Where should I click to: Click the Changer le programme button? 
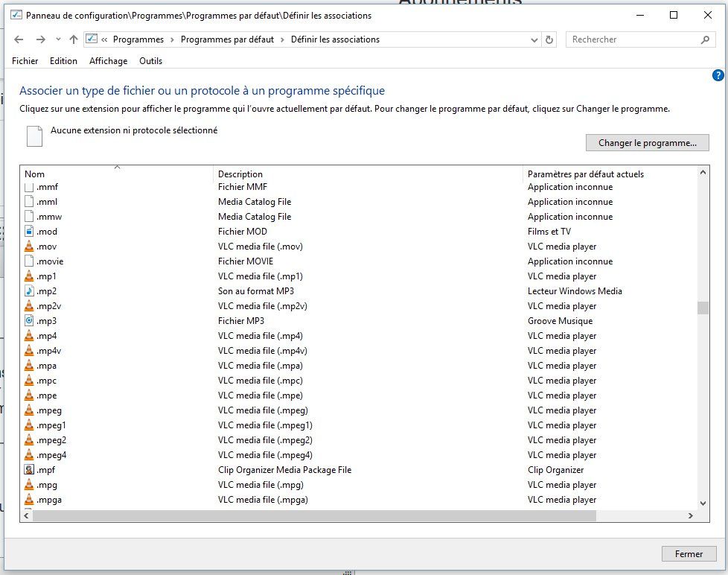648,143
